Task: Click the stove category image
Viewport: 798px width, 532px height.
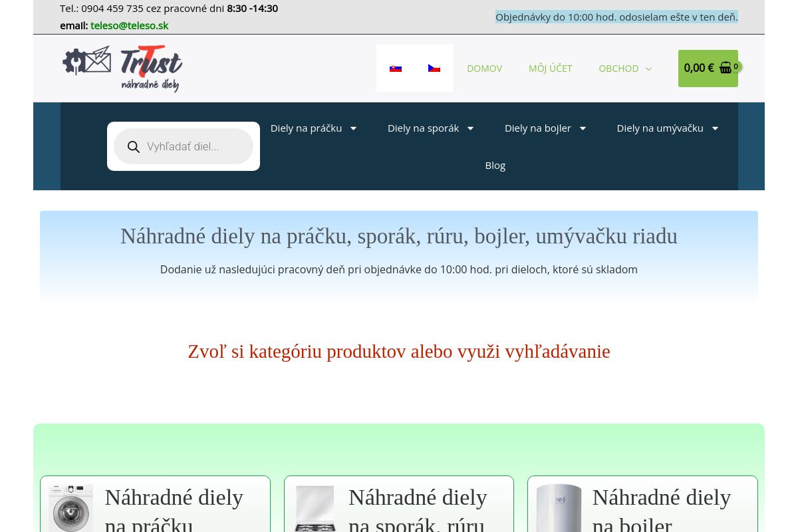Action: tap(315, 508)
